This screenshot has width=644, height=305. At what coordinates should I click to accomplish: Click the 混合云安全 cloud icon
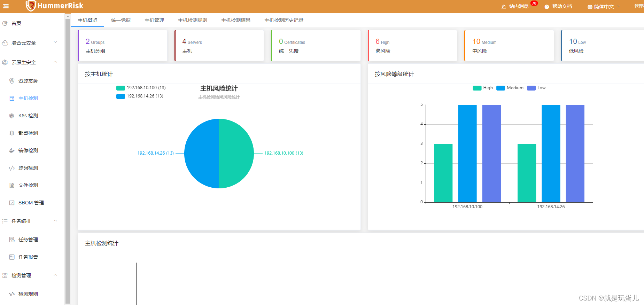point(5,43)
